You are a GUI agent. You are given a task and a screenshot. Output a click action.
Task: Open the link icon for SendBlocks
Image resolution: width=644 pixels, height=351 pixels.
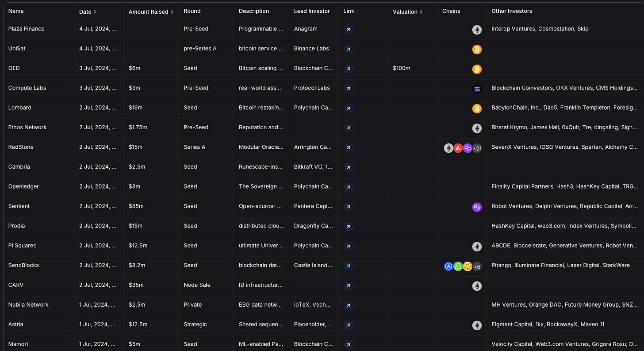pyautogui.click(x=349, y=266)
